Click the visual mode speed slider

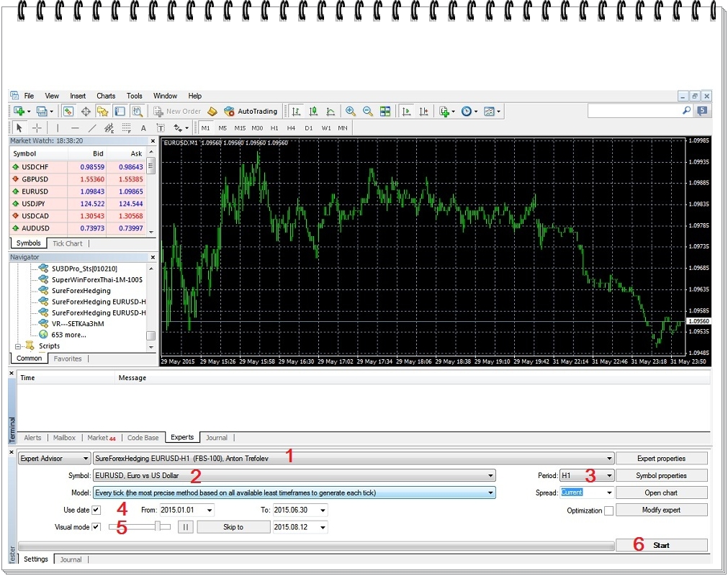(139, 527)
